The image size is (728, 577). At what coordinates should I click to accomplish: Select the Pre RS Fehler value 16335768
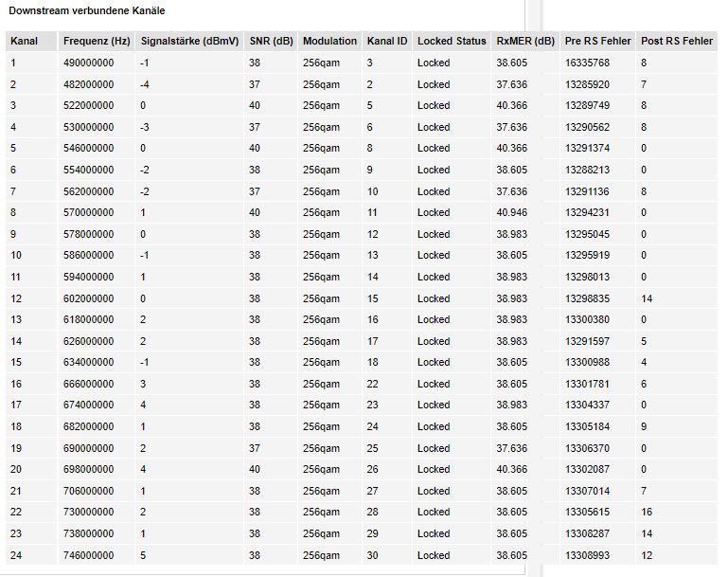pos(587,63)
